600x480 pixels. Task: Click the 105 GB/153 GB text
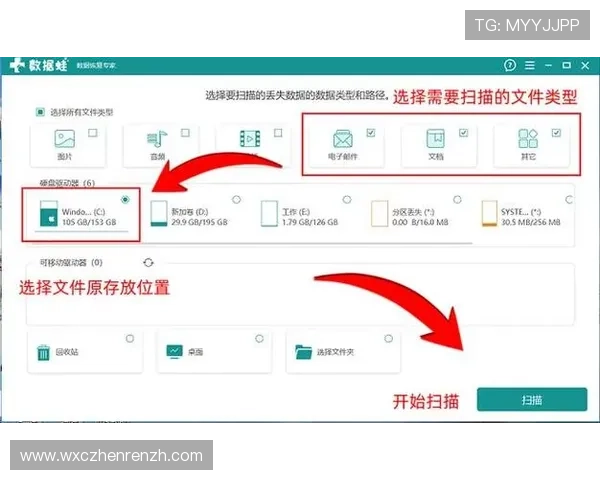[89, 222]
